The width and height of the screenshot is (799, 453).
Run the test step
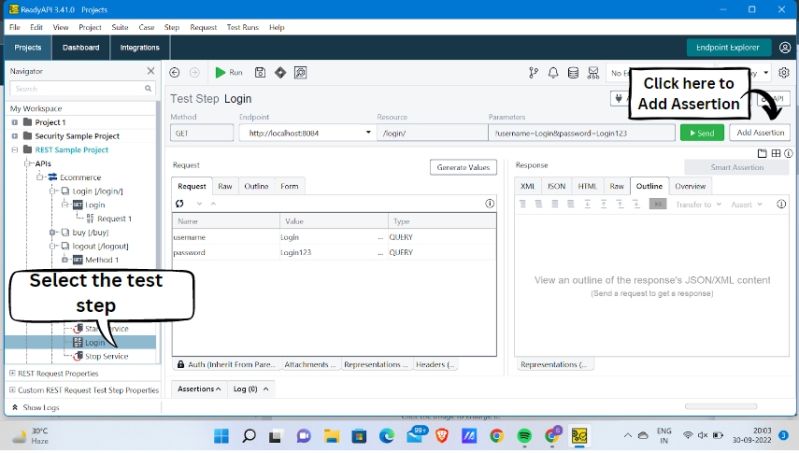coord(228,73)
